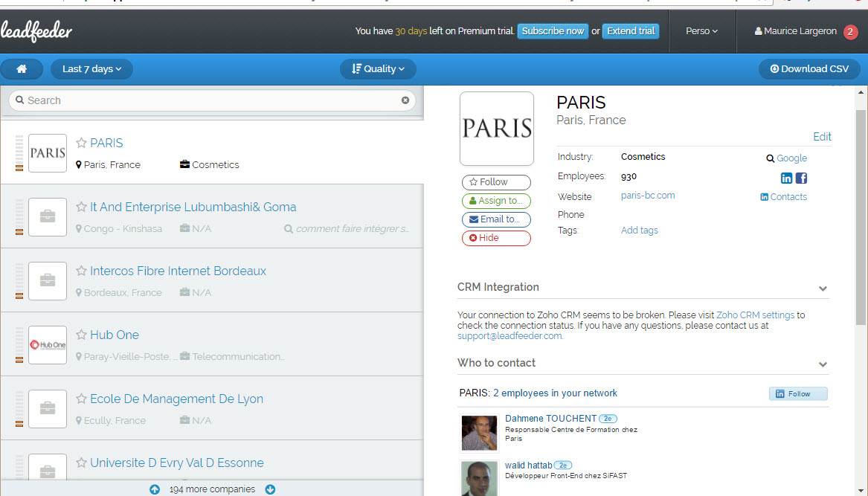868x496 pixels.
Task: Open the Hub One logo thumbnail
Action: click(48, 345)
